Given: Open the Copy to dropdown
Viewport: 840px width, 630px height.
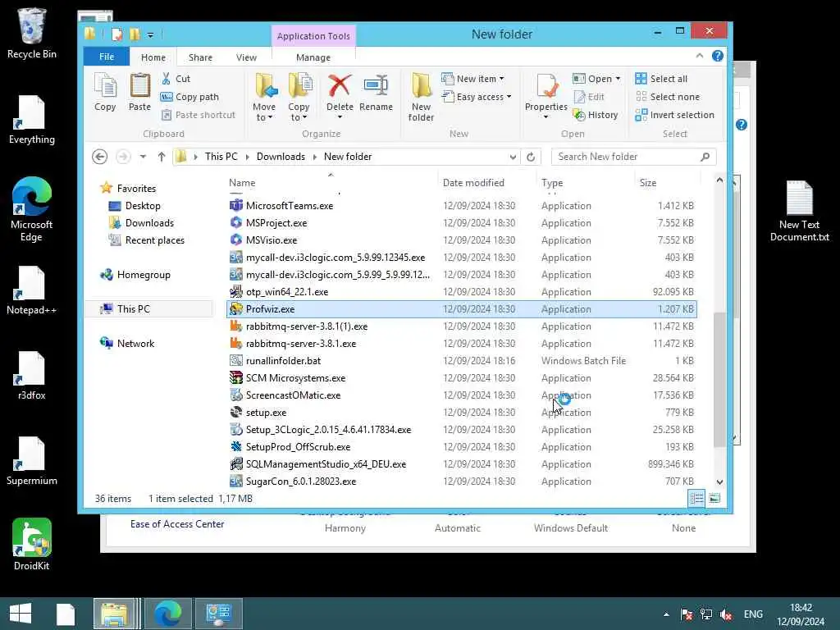Looking at the screenshot, I should tap(299, 112).
